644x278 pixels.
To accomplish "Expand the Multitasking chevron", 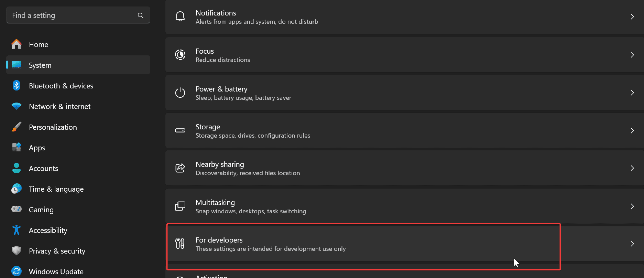I will tap(632, 206).
